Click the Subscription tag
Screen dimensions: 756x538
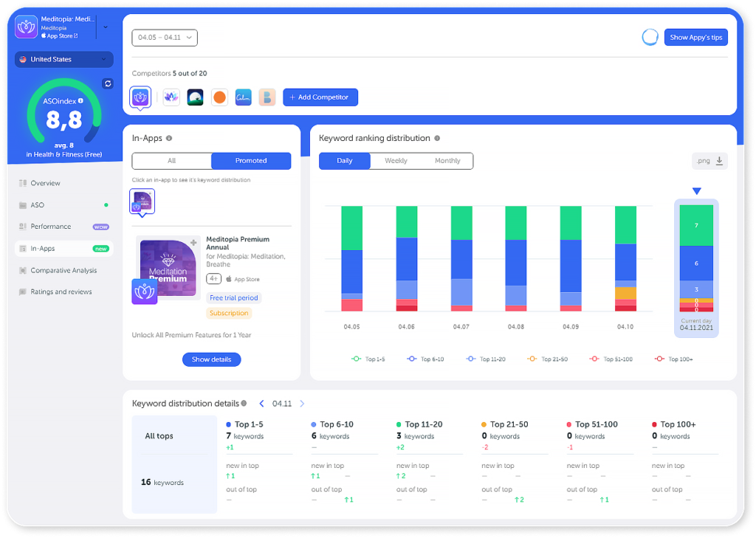coord(229,314)
